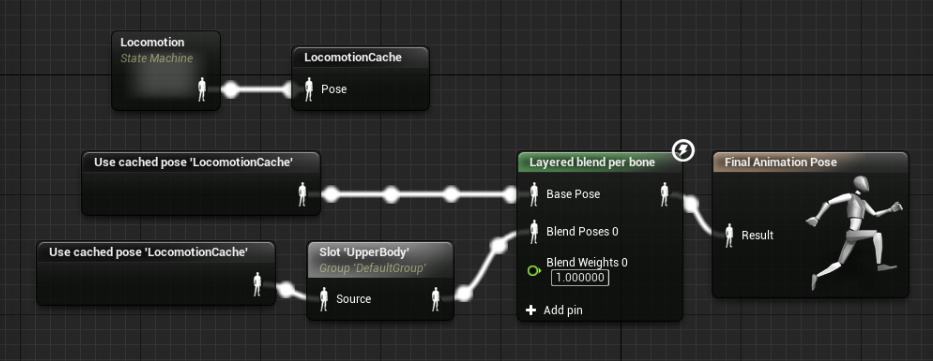The width and height of the screenshot is (933, 361).
Task: Click the 'State Machine' subtitle text
Action: 156,58
